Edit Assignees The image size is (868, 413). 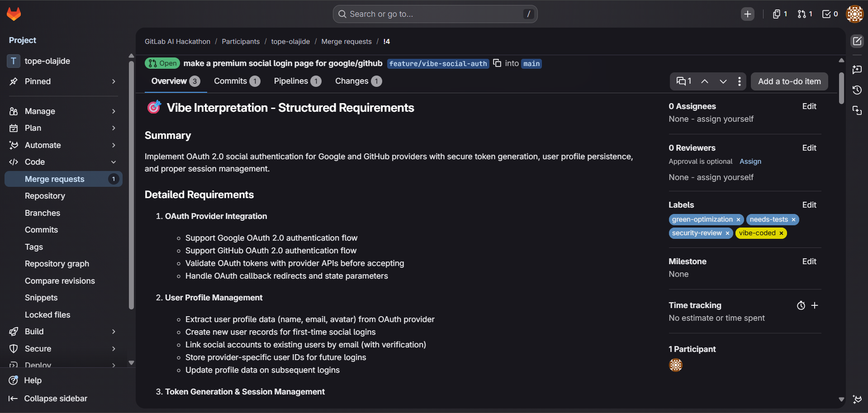(x=809, y=106)
